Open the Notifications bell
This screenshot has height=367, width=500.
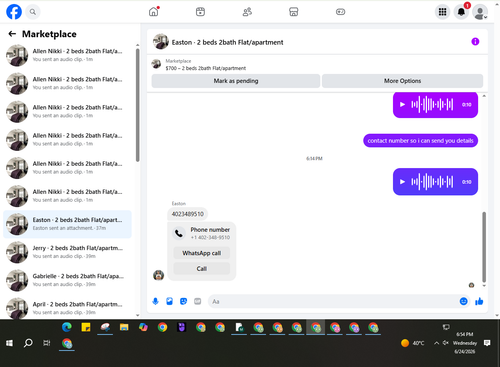click(461, 12)
